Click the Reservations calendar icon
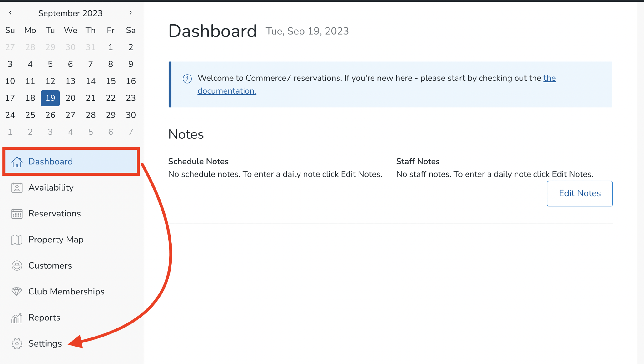 pyautogui.click(x=17, y=214)
